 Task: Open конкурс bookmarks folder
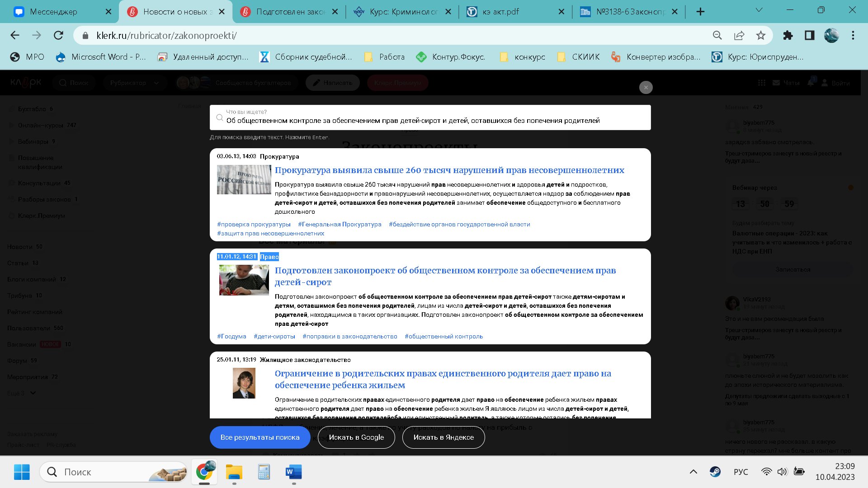coord(522,57)
